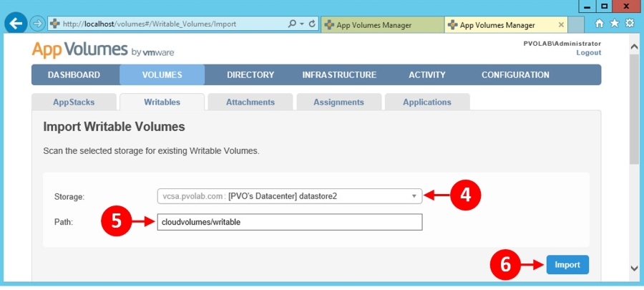Click the App Volumes logo
The width and height of the screenshot is (644, 290).
click(x=104, y=50)
